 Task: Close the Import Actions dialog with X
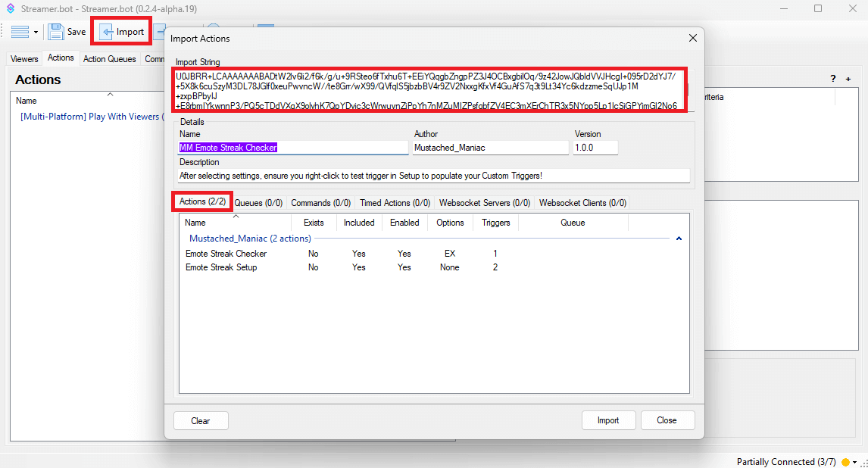pos(692,38)
